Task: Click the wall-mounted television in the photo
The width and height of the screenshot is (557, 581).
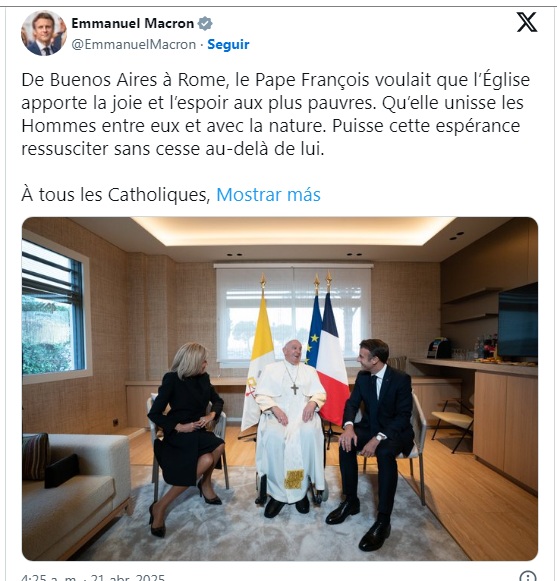Action: (x=517, y=321)
